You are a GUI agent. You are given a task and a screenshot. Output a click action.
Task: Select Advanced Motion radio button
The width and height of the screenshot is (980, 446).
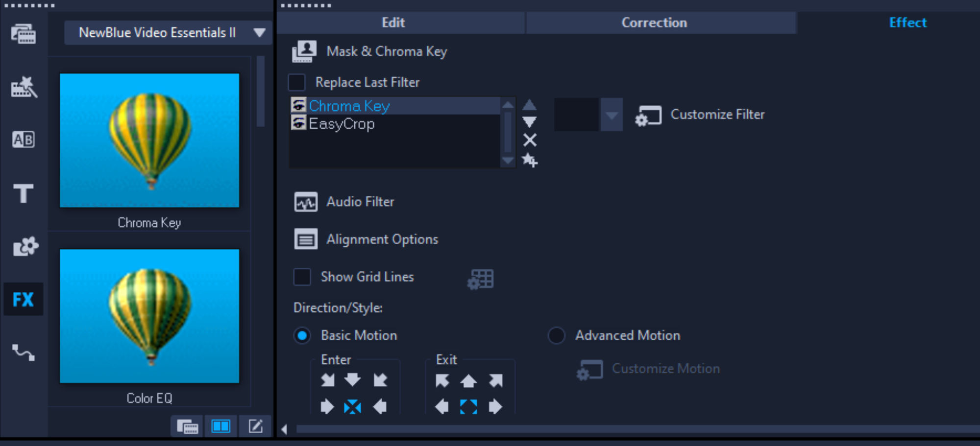point(556,335)
